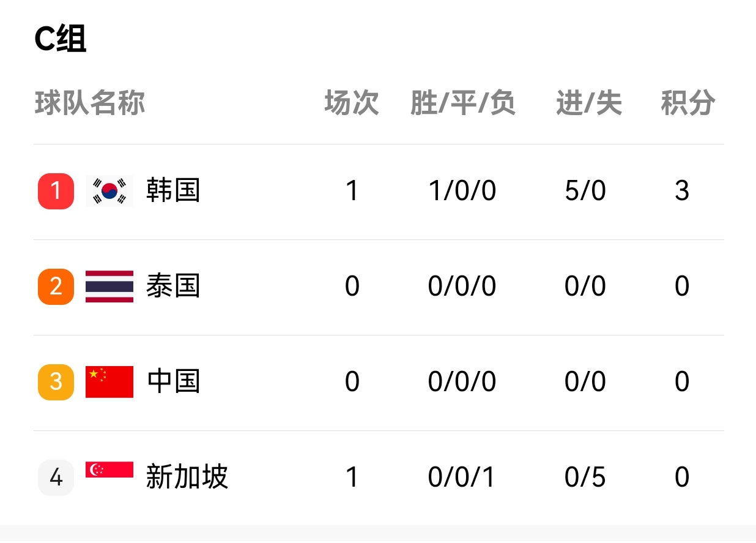
Task: Click the 积分 column header
Action: click(x=688, y=103)
